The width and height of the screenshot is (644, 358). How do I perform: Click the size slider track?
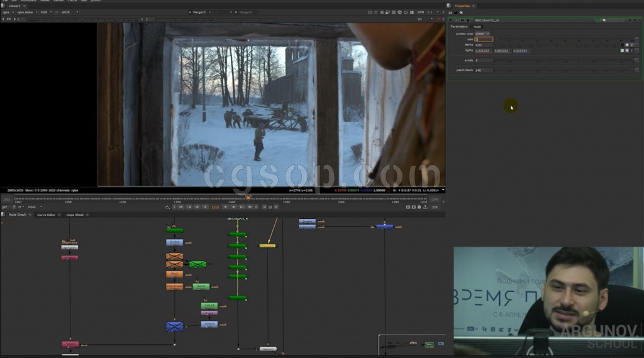[x=563, y=40]
